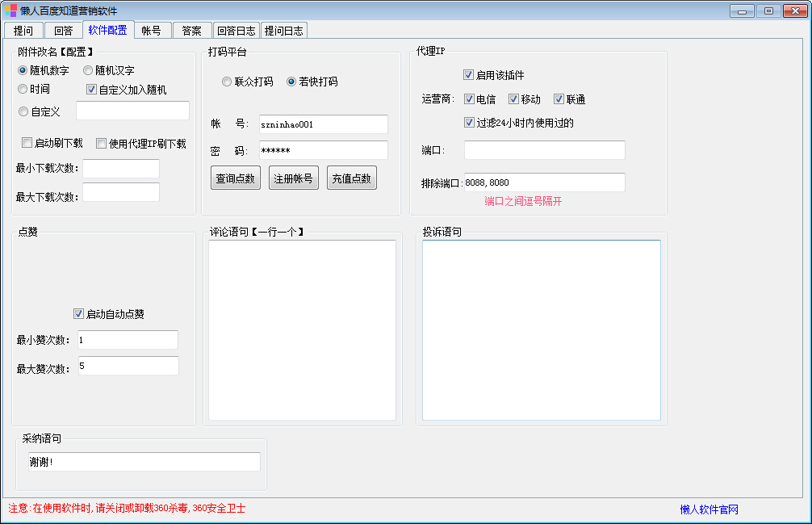Select the 时间 rename option
The image size is (812, 524).
click(34, 89)
